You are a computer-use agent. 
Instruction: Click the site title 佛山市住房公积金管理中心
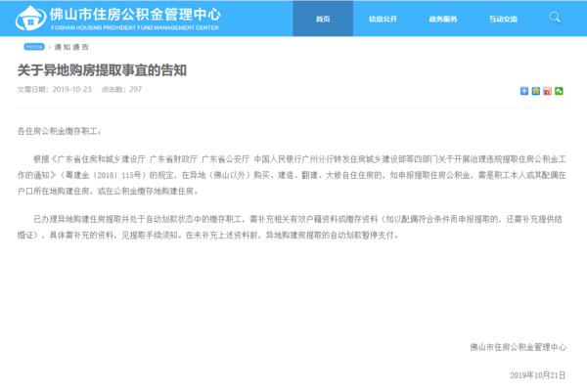point(135,15)
